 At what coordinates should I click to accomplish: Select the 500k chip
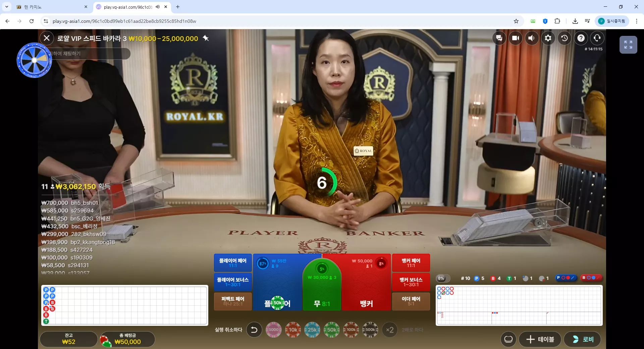pos(370,330)
